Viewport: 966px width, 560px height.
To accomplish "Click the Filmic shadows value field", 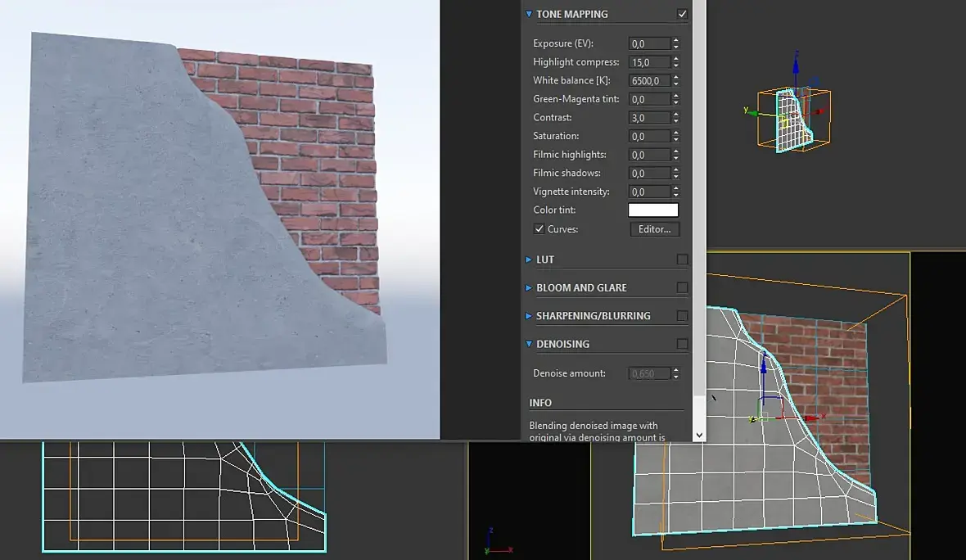I will tap(649, 173).
